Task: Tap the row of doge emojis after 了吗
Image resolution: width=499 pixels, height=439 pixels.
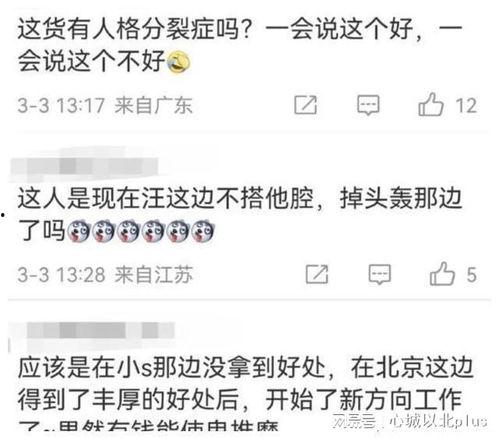Action: click(x=140, y=231)
